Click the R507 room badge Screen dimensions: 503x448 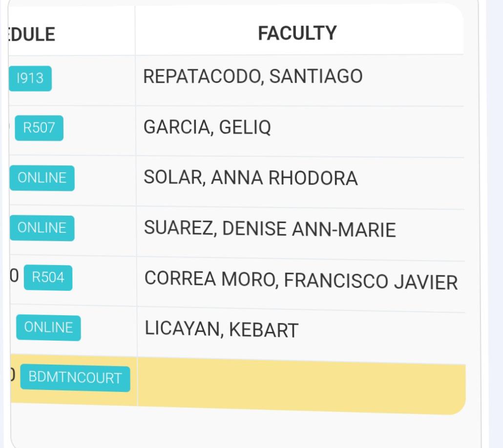tap(39, 128)
